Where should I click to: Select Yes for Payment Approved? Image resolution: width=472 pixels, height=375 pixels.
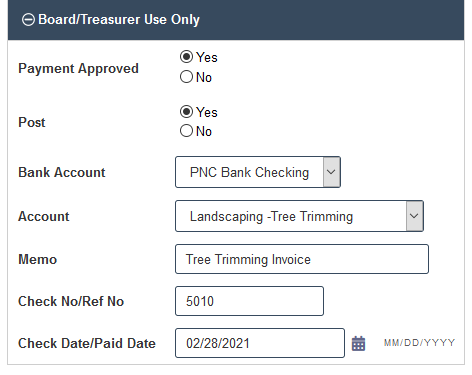coord(186,57)
